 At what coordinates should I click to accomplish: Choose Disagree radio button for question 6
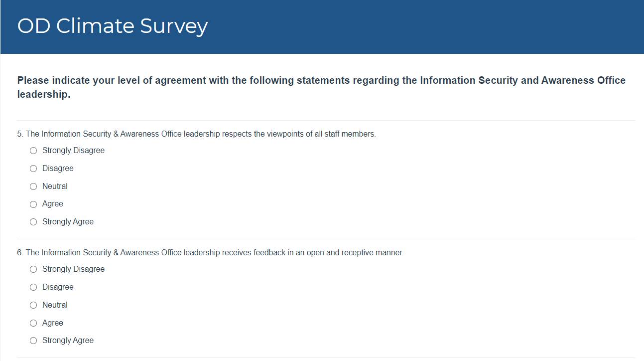click(x=33, y=287)
